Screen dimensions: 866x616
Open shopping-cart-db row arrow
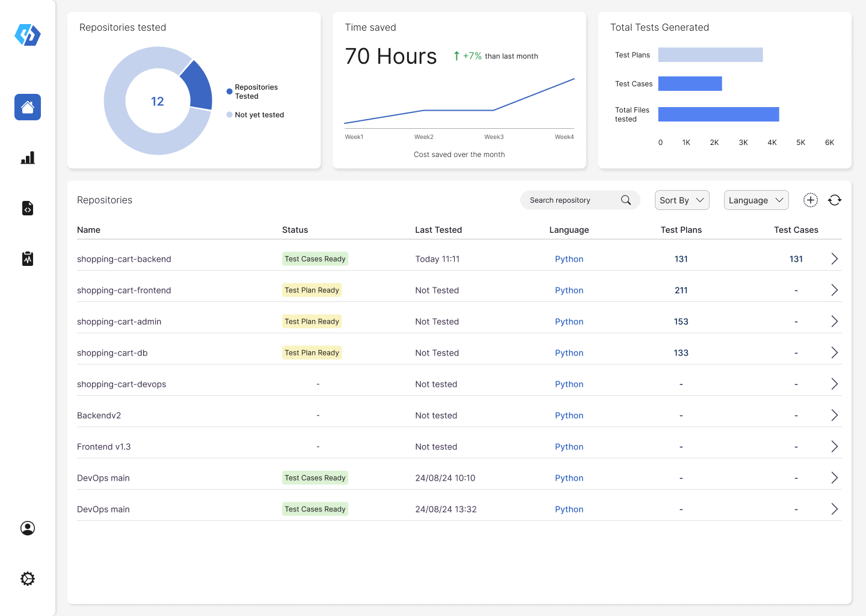(834, 353)
